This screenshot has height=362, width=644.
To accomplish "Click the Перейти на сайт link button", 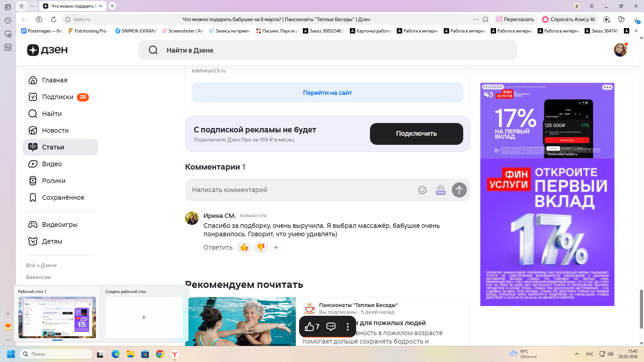I will [327, 93].
